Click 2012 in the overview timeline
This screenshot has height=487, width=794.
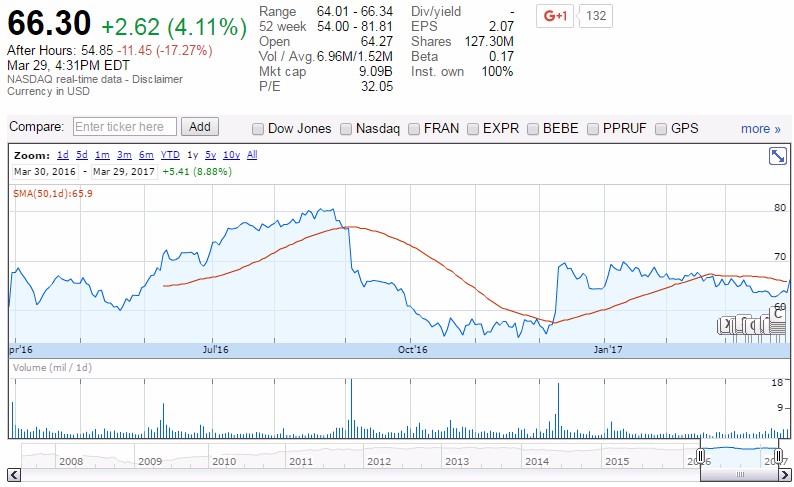(379, 461)
